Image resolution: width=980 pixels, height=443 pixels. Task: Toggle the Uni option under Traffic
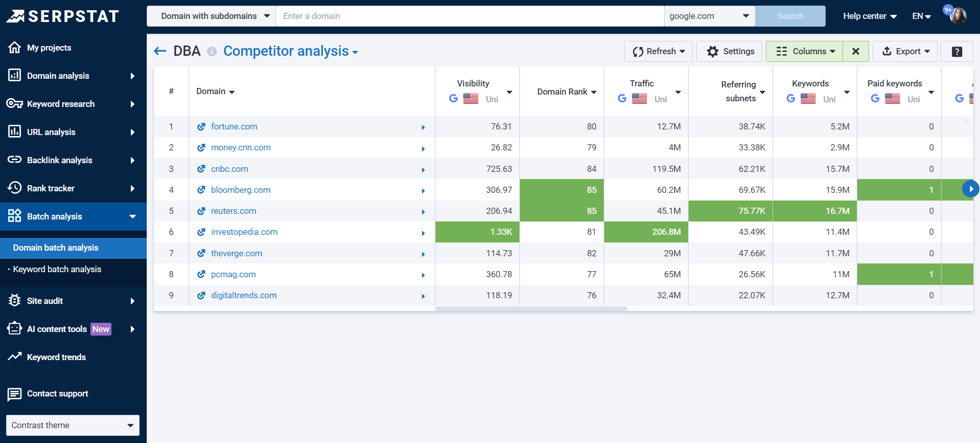pyautogui.click(x=660, y=99)
